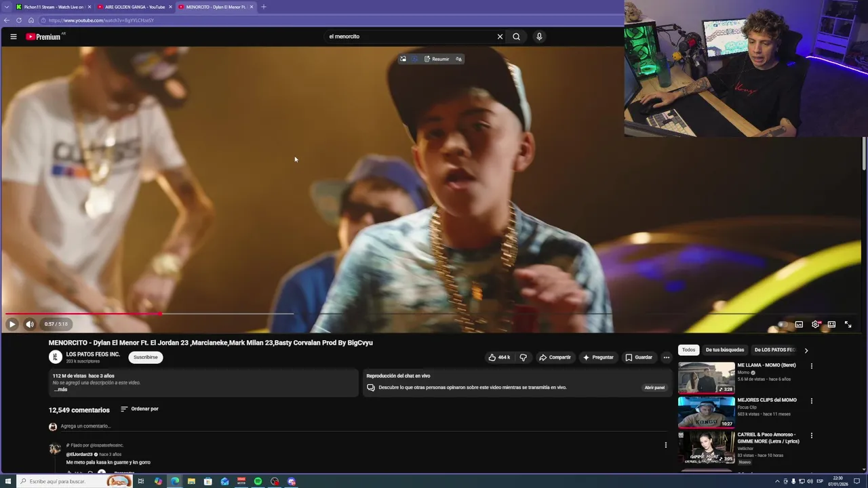868x488 pixels.
Task: Open more actions menu beside Guardar
Action: point(667,357)
